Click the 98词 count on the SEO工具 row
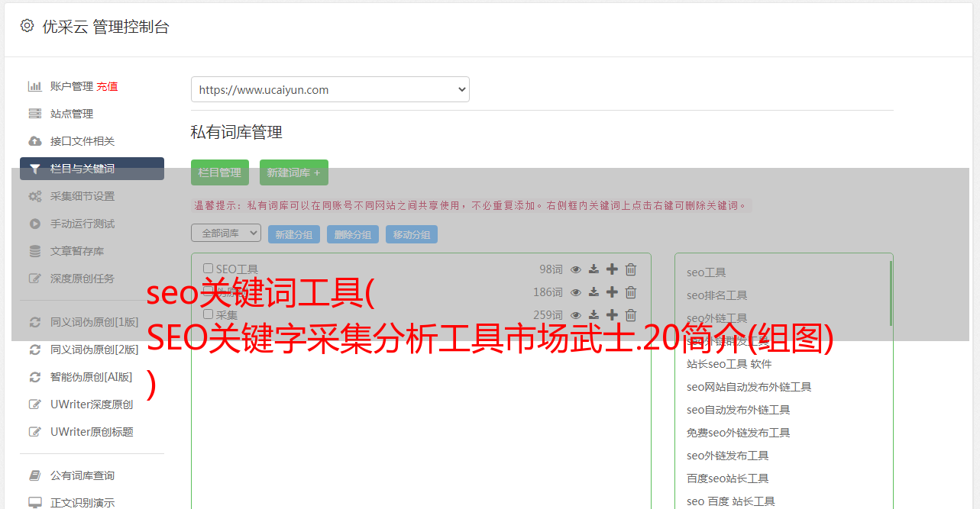 pos(551,269)
